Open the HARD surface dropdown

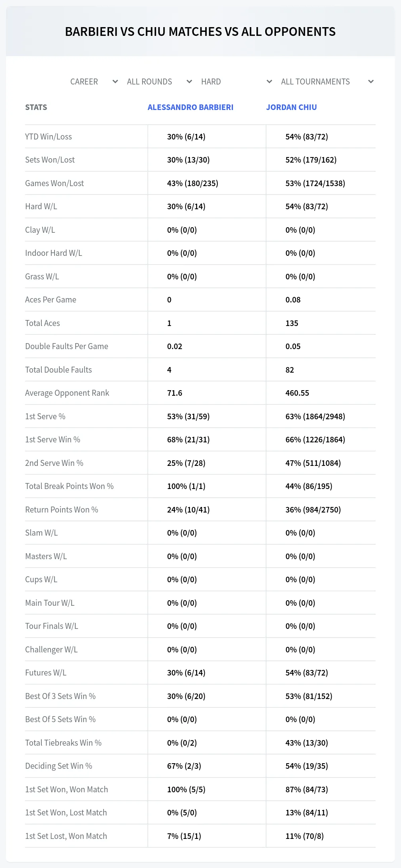point(236,82)
